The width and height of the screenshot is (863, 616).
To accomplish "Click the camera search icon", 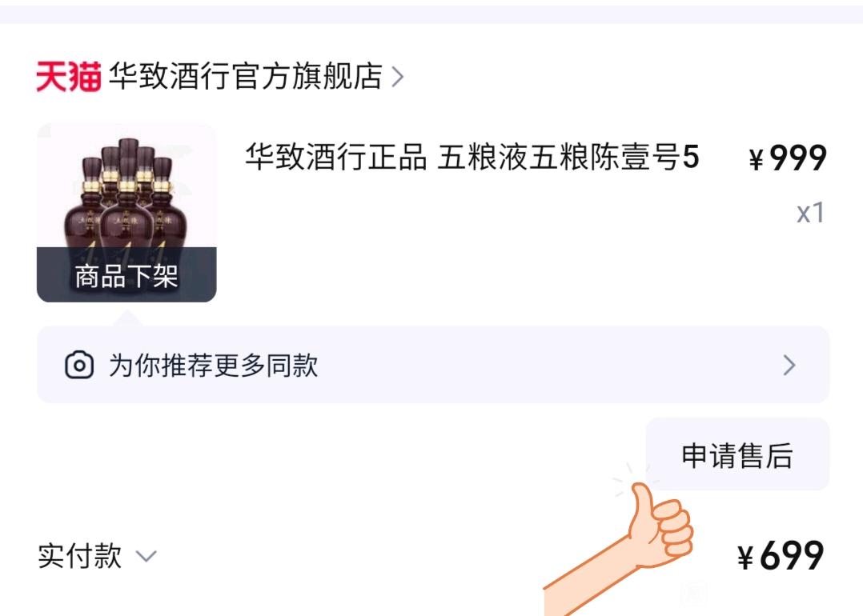I will tap(79, 365).
